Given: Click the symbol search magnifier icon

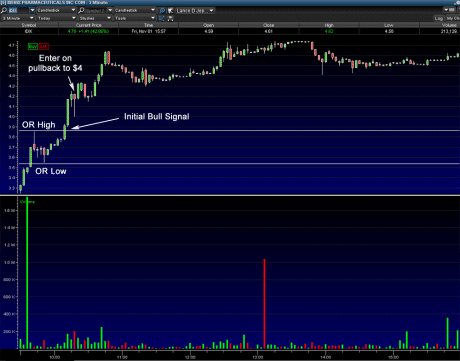Looking at the screenshot, I should point(4,10).
